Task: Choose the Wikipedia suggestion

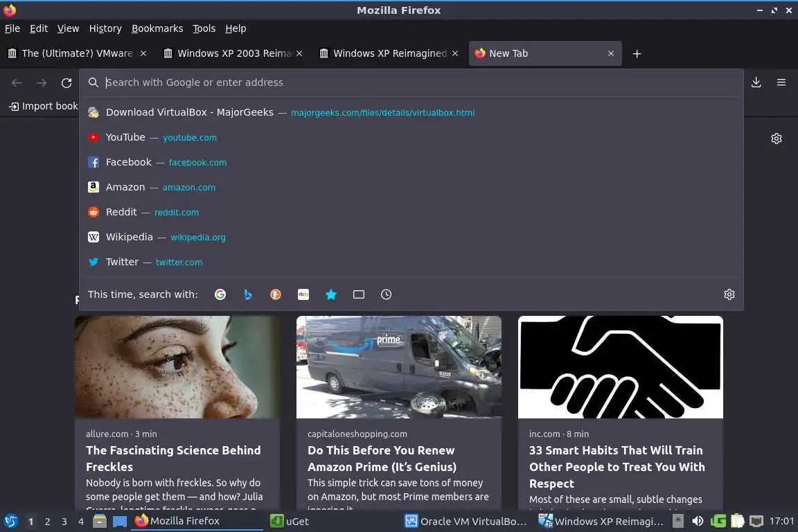Action: [411, 237]
